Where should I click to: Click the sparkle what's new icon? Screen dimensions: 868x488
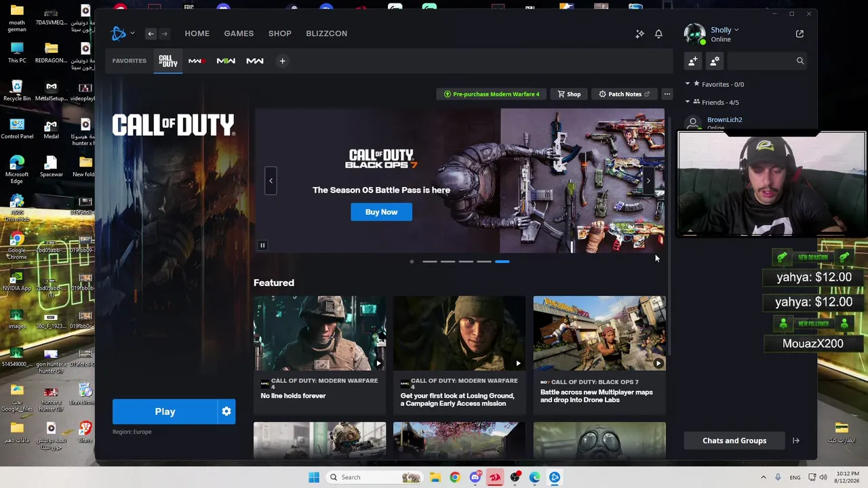639,33
